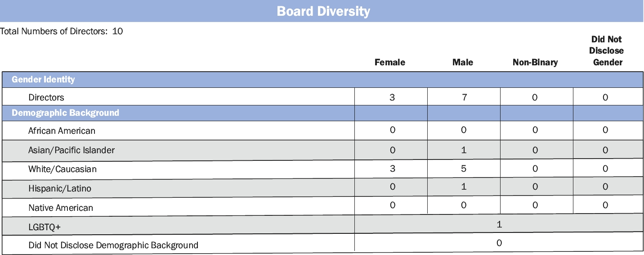This screenshot has width=644, height=255.
Task: Click the Board Diversity title banner
Action: 323,11
